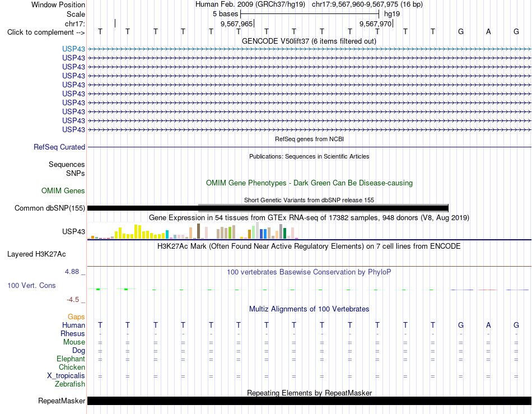Open the GTEx 'Gene Expression in 54 tissues' title
Viewport: 532px width, 414px height.
pos(309,217)
